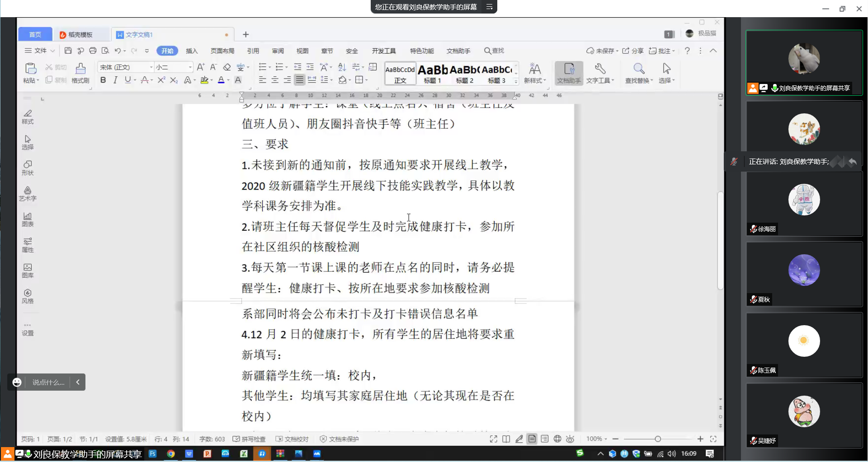Image resolution: width=868 pixels, height=462 pixels.
Task: Open the 风格 theme sidebar panel
Action: 28,296
